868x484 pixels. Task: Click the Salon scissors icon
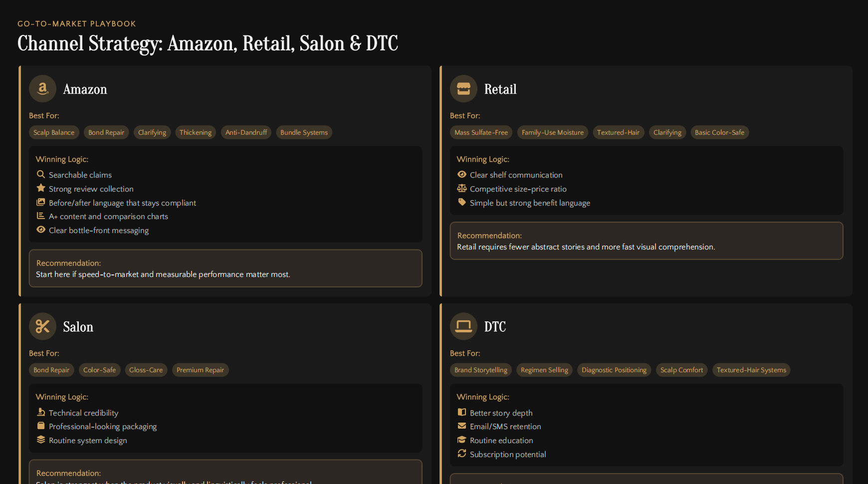click(x=42, y=326)
